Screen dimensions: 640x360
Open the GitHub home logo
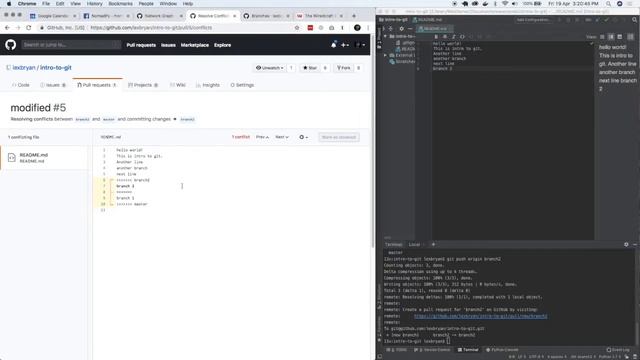pyautogui.click(x=11, y=44)
